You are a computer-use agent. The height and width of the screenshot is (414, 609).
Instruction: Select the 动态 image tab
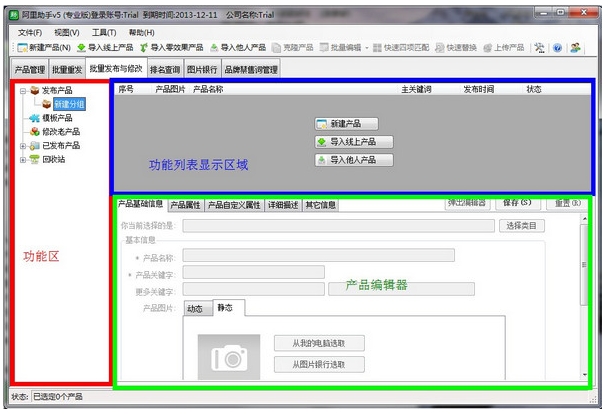pyautogui.click(x=198, y=309)
